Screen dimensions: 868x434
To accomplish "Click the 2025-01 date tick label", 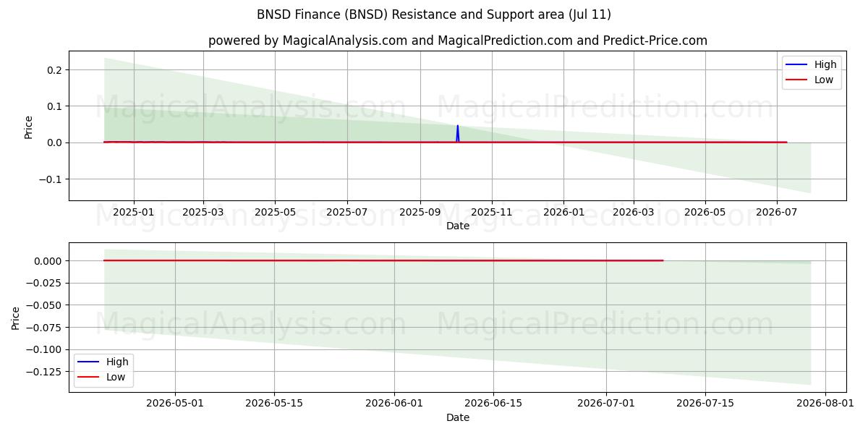I will click(x=133, y=212).
